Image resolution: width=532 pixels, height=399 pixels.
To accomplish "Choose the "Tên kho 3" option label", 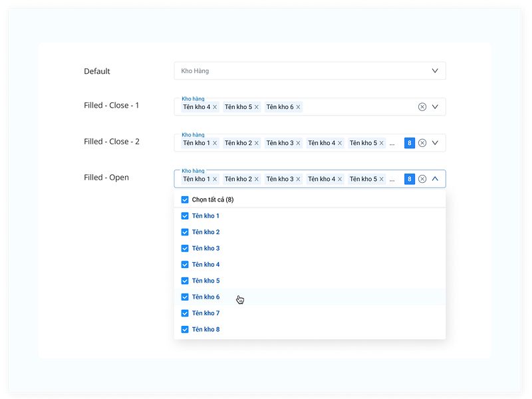I will click(x=205, y=249).
